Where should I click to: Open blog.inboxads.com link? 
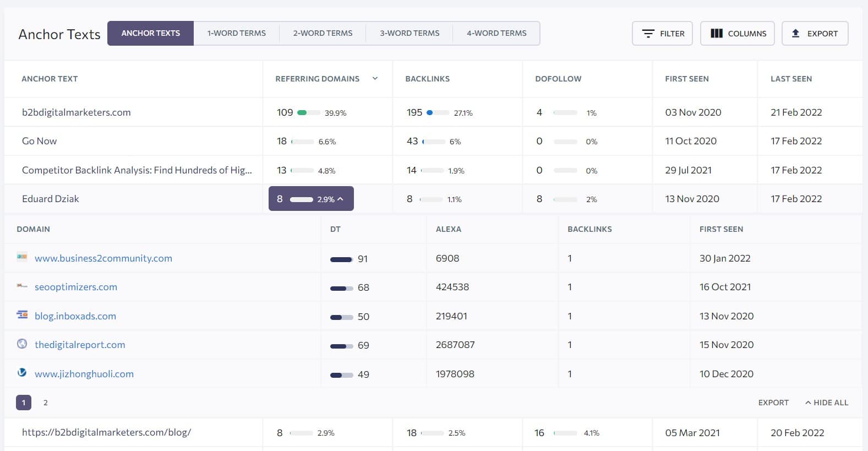(75, 316)
